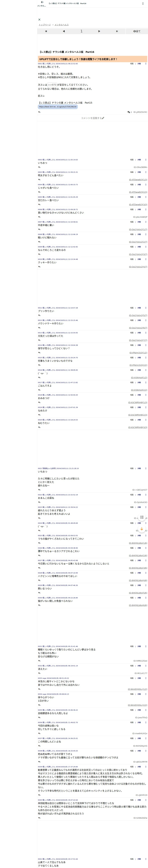Open the three-dot menu for post 0034
The image size is (148, 868).
click(146, 694)
